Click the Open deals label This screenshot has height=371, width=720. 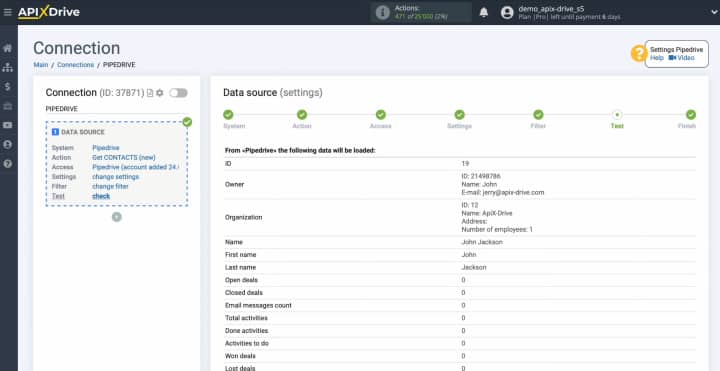pos(241,280)
